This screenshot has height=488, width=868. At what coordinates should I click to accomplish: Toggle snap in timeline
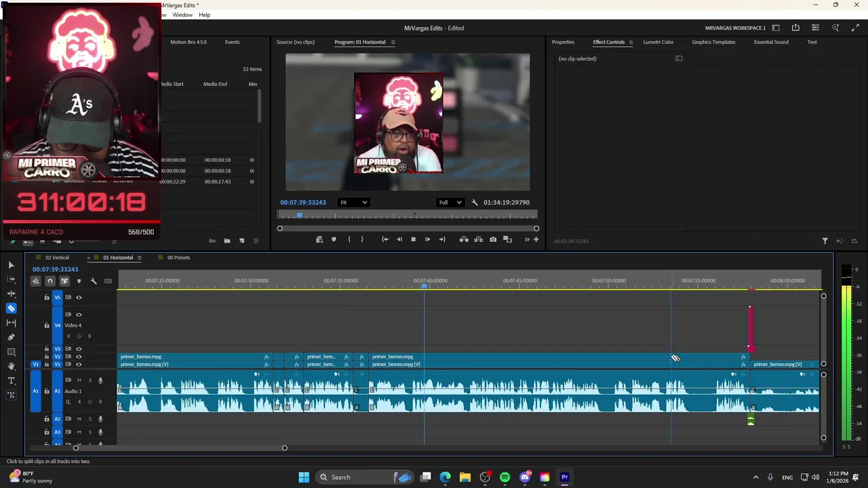click(50, 281)
